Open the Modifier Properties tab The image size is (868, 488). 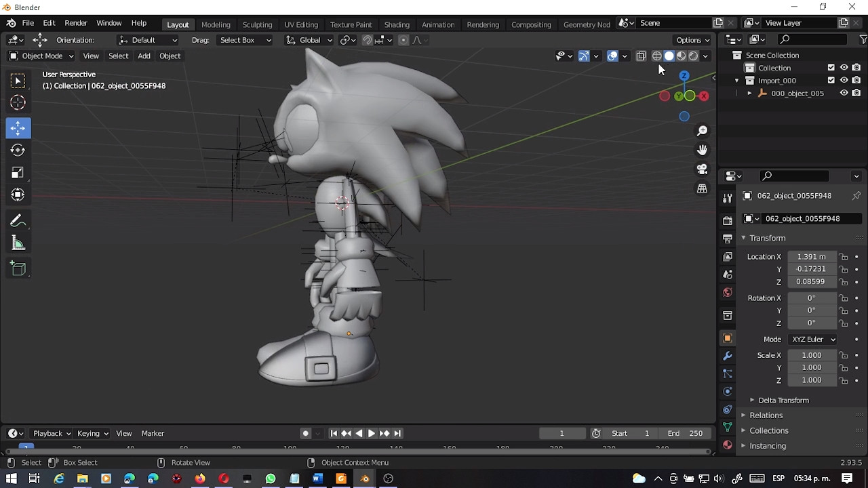[x=727, y=356]
